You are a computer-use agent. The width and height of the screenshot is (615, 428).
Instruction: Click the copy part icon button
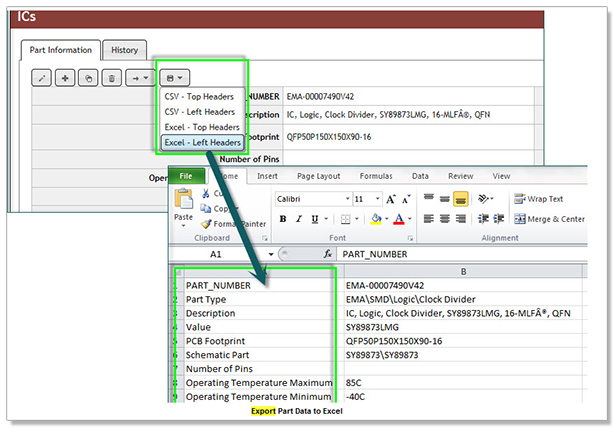click(88, 78)
